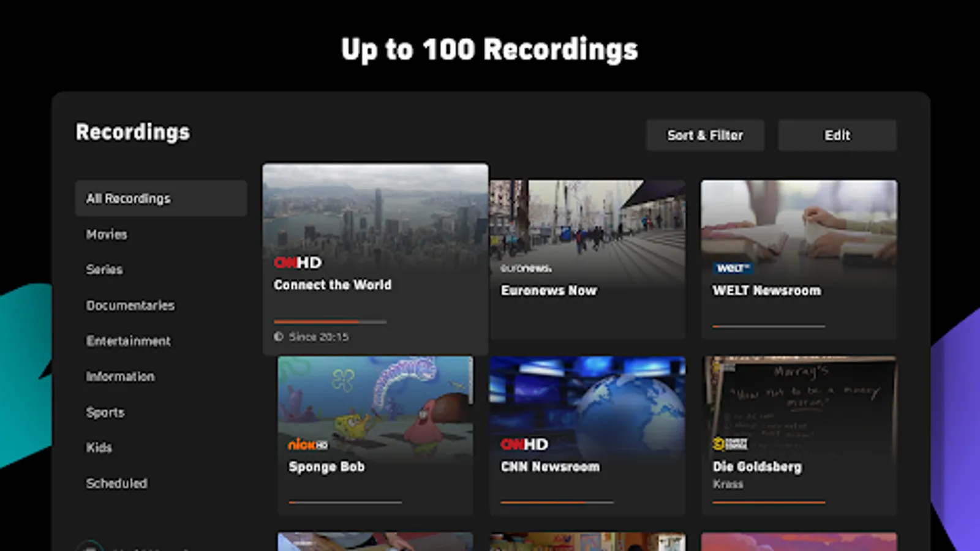Select All Recordings in the sidebar

point(161,198)
